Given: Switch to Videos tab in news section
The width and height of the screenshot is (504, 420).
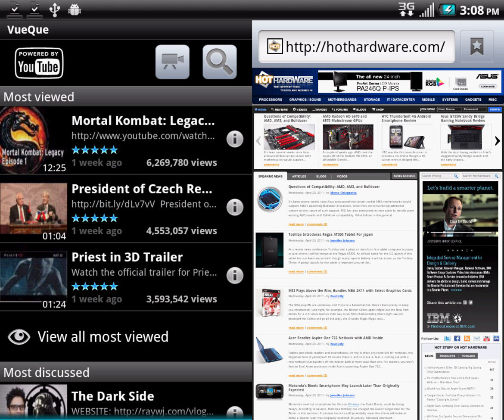Looking at the screenshot, I should [342, 176].
